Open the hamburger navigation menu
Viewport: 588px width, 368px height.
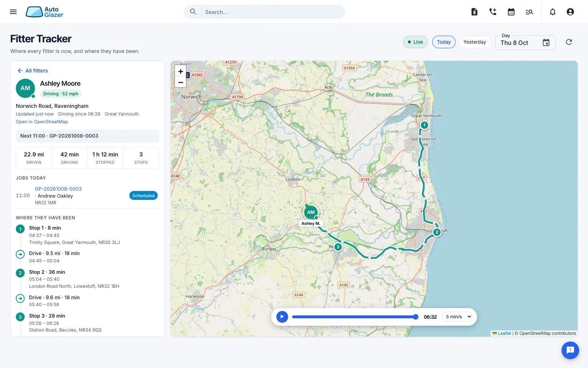[13, 12]
